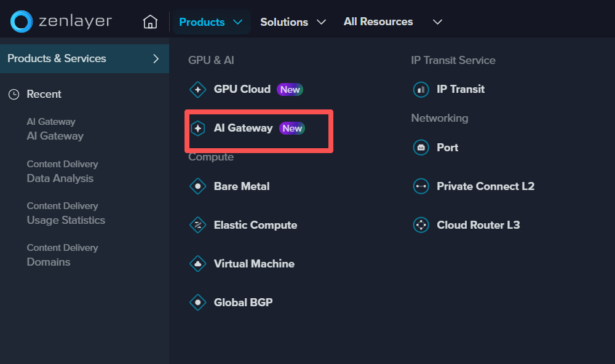Click the GPU Cloud diamond icon

click(x=197, y=90)
